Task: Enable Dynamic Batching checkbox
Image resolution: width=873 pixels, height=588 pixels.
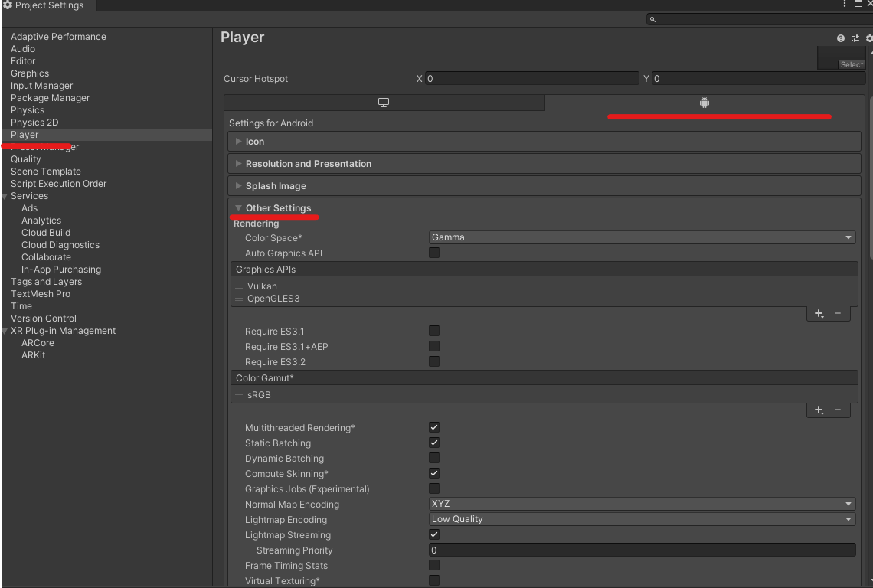Action: (434, 458)
